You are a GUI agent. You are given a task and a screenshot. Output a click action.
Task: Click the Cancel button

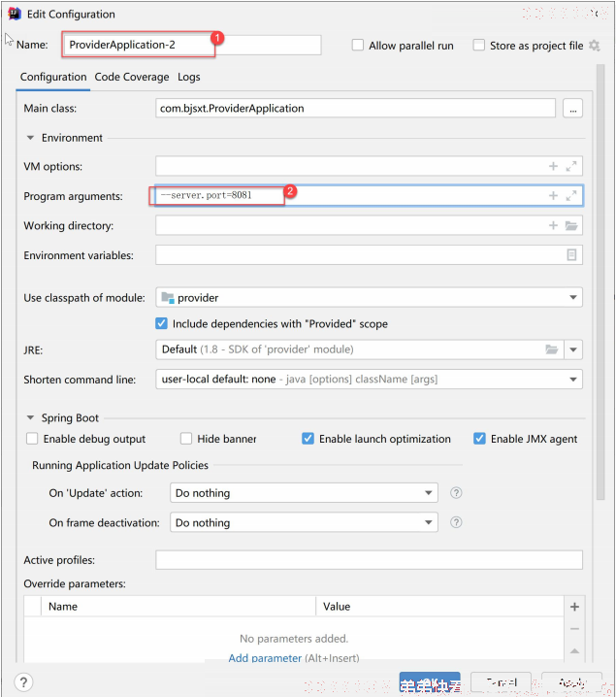pos(501,682)
